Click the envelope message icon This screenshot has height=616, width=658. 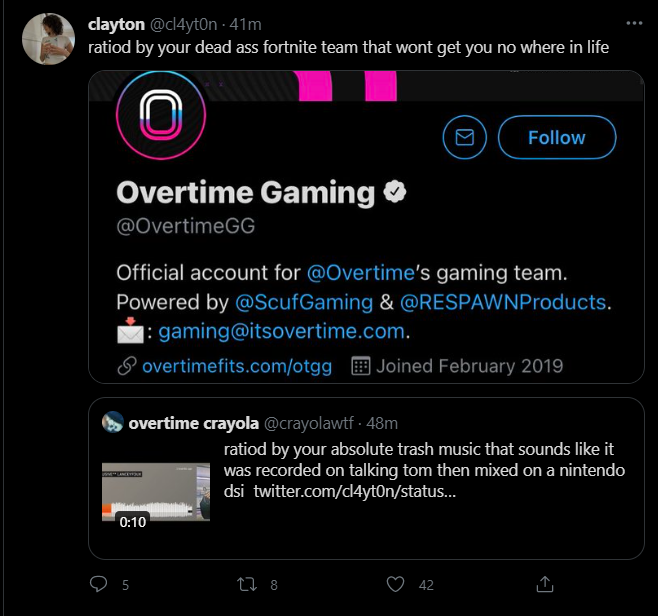point(464,138)
